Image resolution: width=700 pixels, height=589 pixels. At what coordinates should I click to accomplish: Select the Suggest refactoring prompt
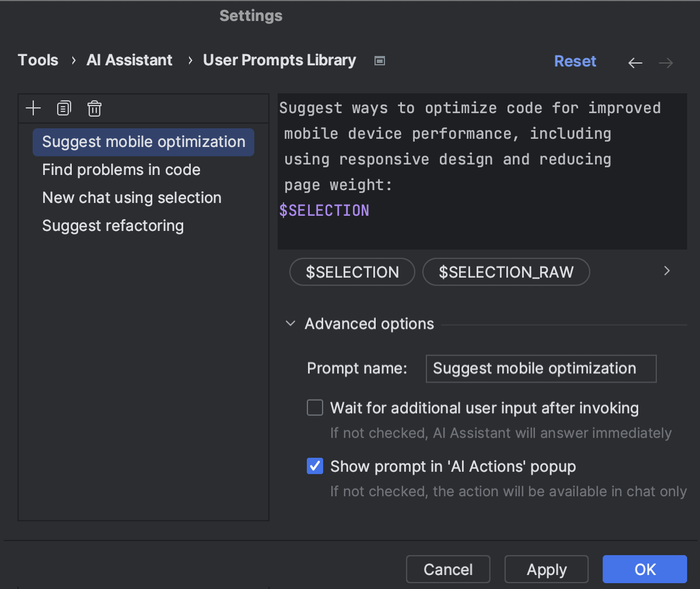click(113, 226)
